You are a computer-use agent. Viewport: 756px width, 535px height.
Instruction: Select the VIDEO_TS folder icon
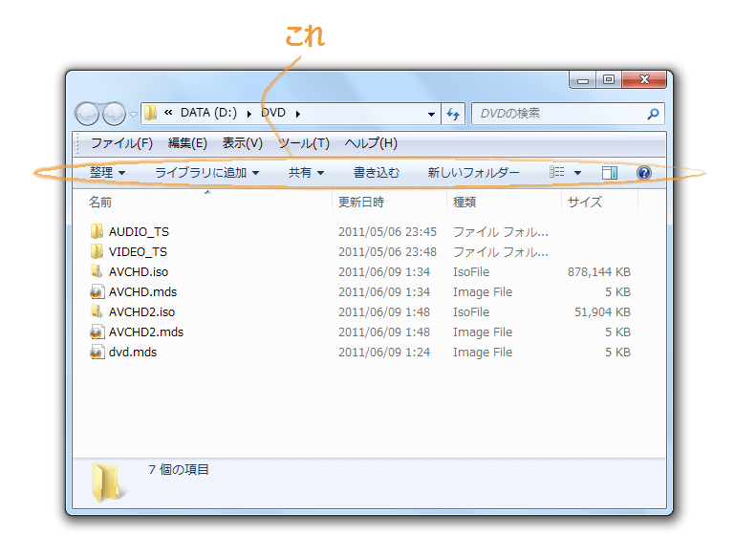tap(97, 251)
